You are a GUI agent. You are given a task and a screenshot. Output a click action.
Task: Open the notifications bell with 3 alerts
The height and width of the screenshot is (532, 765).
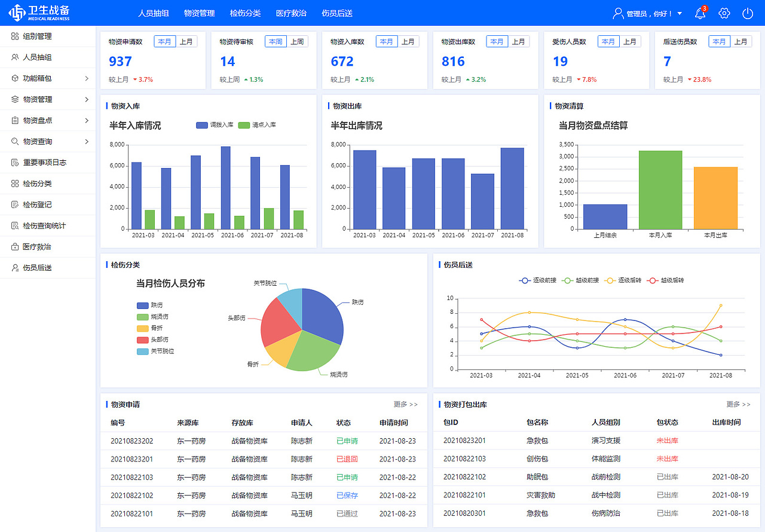700,12
